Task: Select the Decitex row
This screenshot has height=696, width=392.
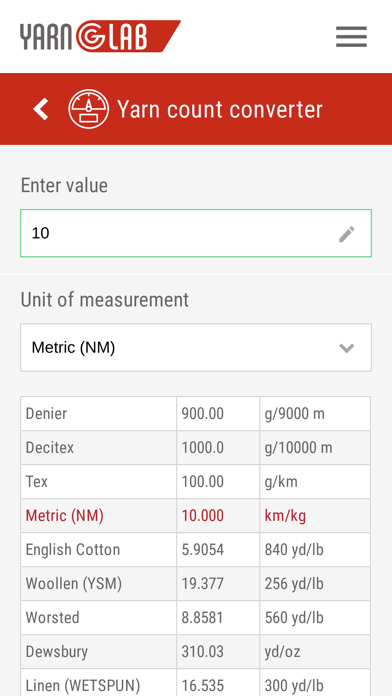Action: pos(195,447)
